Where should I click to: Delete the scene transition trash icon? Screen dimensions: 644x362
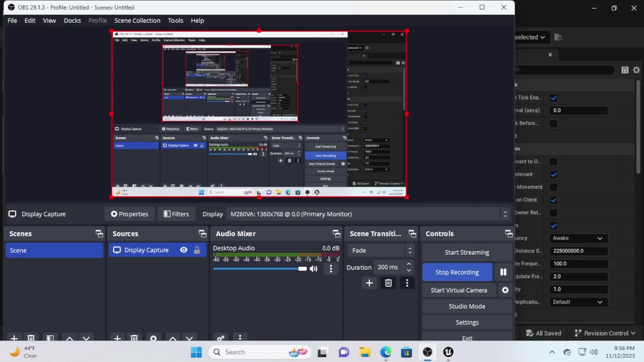388,283
